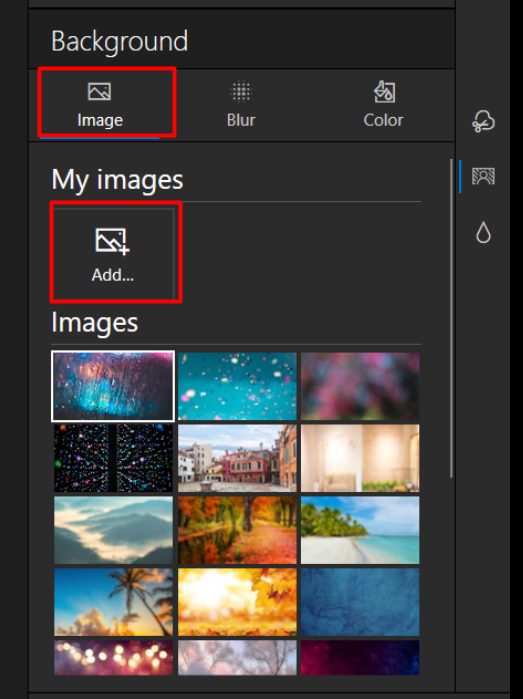Image resolution: width=523 pixels, height=699 pixels.
Task: Click the dotted blur grid icon
Action: [x=241, y=91]
